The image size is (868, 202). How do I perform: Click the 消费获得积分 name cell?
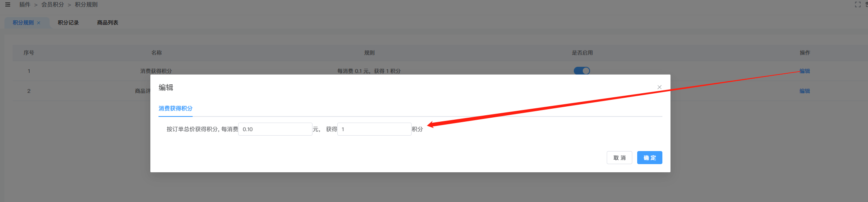(156, 71)
